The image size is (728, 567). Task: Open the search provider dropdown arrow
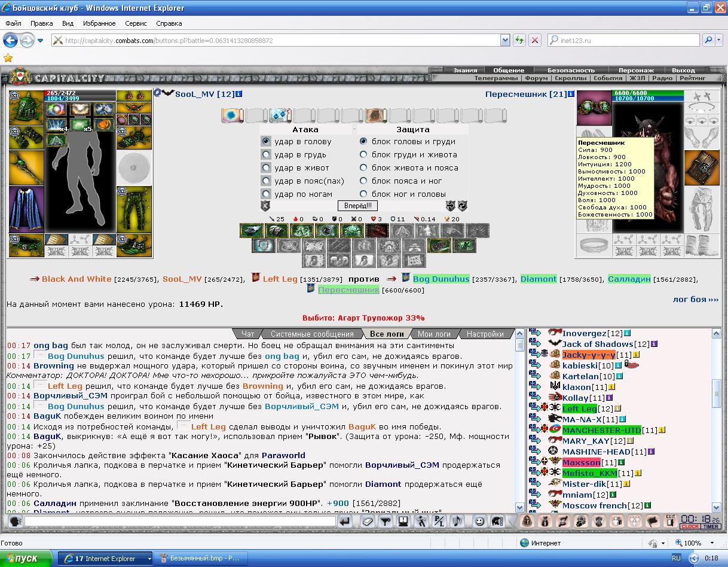tap(720, 41)
